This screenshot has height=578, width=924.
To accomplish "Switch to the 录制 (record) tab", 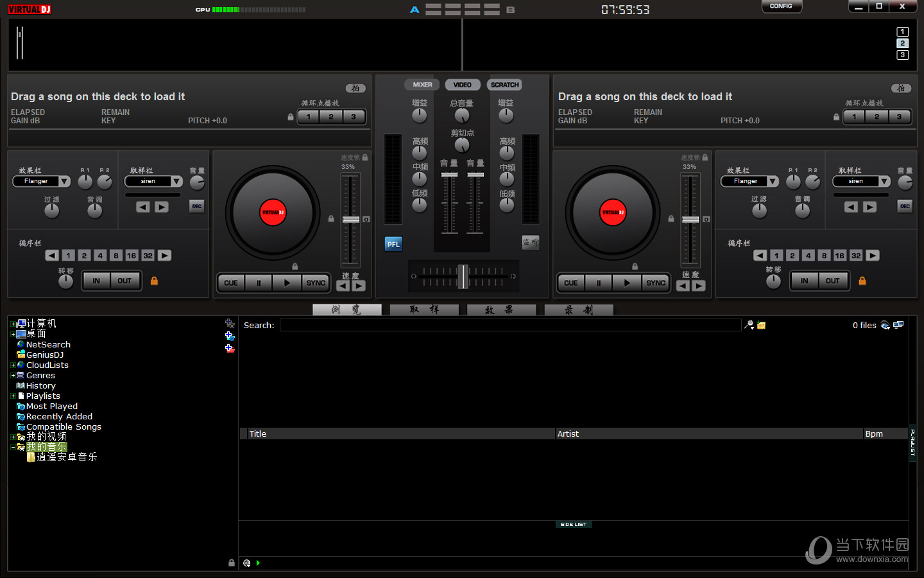I will click(x=579, y=310).
